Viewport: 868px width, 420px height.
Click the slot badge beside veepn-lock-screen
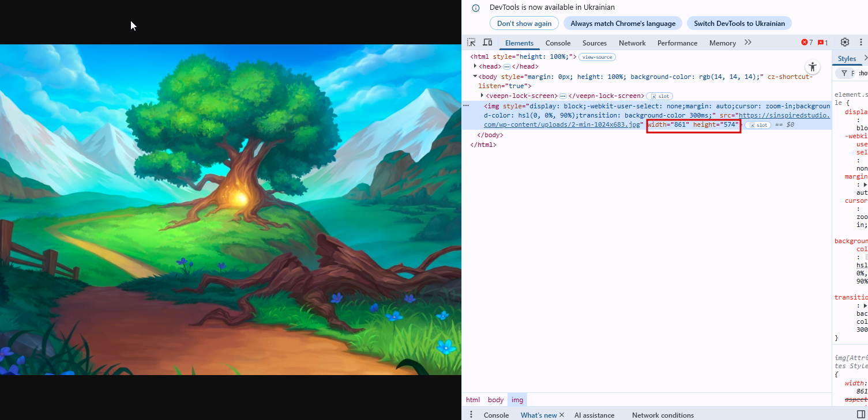[660, 96]
